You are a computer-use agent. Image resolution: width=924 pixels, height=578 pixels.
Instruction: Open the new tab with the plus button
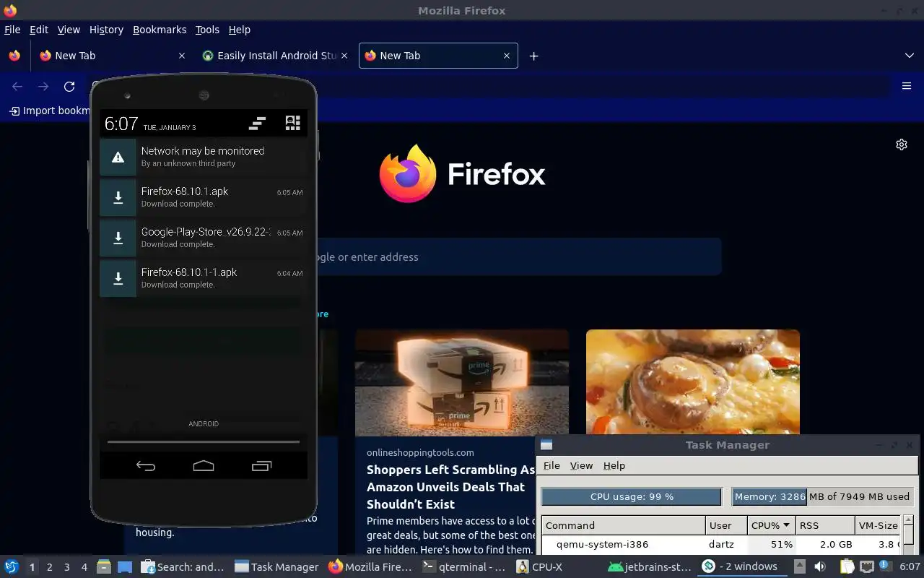(533, 56)
